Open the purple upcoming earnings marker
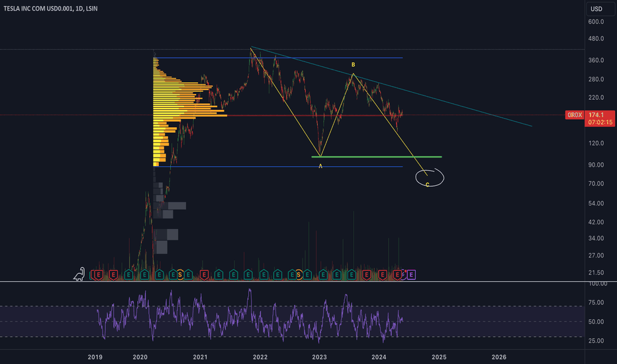Screen dimensions: 617x364 (x=411, y=275)
